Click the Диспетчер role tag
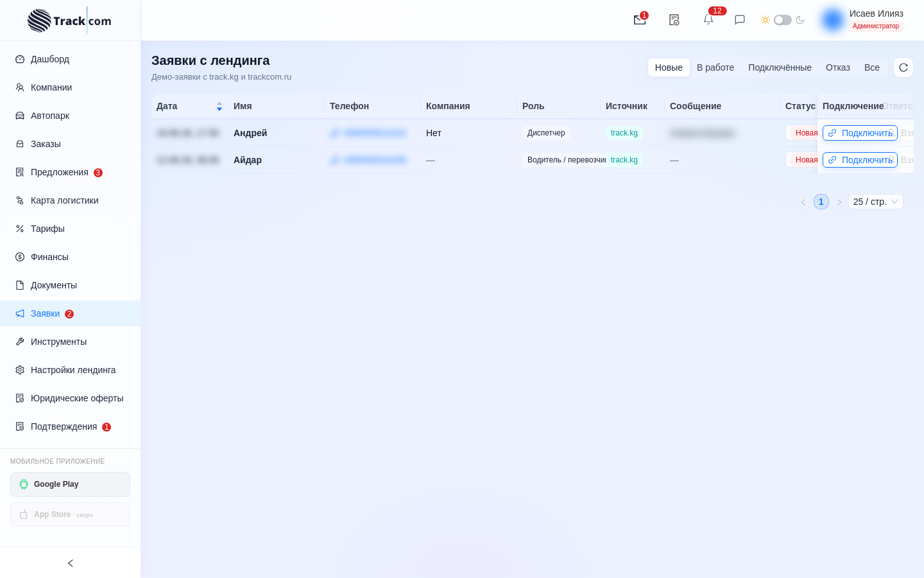The image size is (924, 578). [546, 133]
